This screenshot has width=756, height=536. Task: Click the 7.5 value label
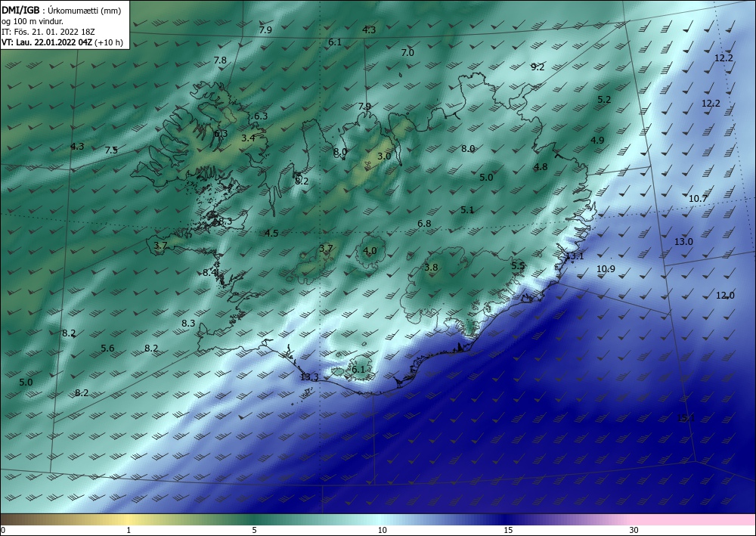click(111, 150)
